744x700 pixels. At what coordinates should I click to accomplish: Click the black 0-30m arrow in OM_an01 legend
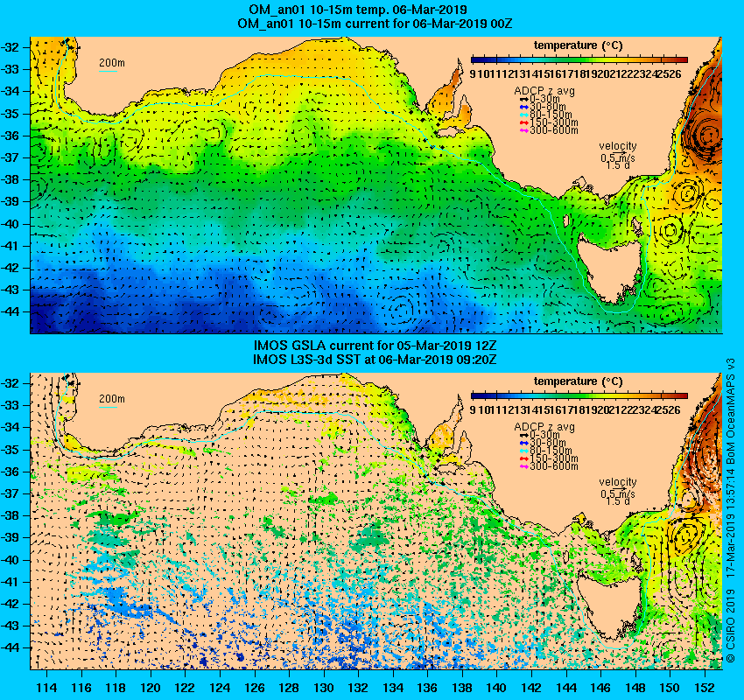coord(523,99)
